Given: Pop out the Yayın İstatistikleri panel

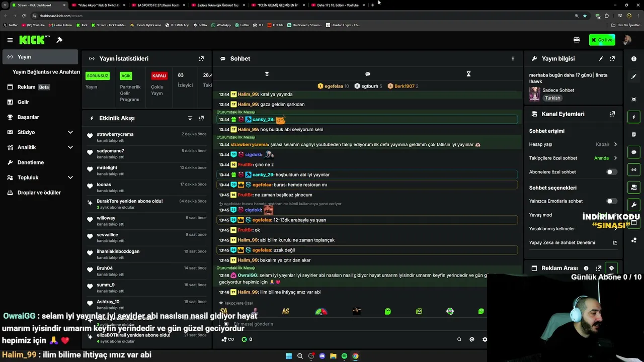Looking at the screenshot, I should coord(201,59).
